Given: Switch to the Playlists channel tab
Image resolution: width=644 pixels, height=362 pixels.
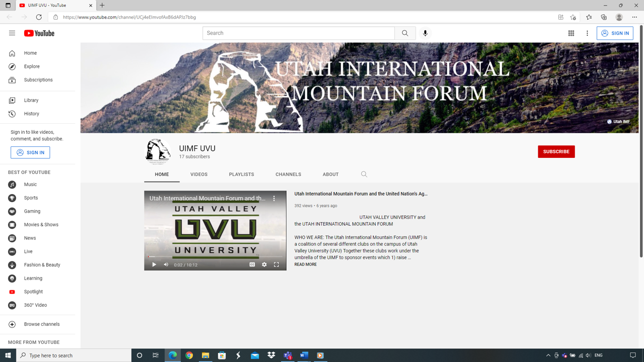Looking at the screenshot, I should click(x=242, y=174).
